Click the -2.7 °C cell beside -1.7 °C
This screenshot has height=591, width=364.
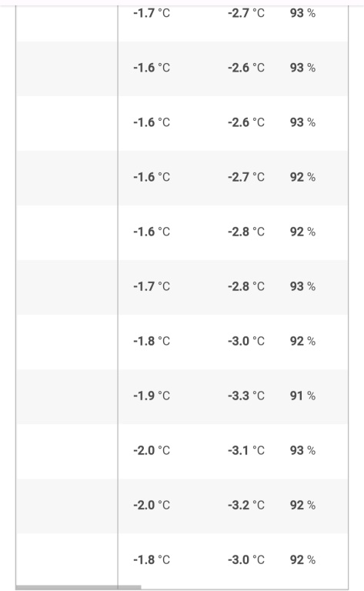(246, 13)
